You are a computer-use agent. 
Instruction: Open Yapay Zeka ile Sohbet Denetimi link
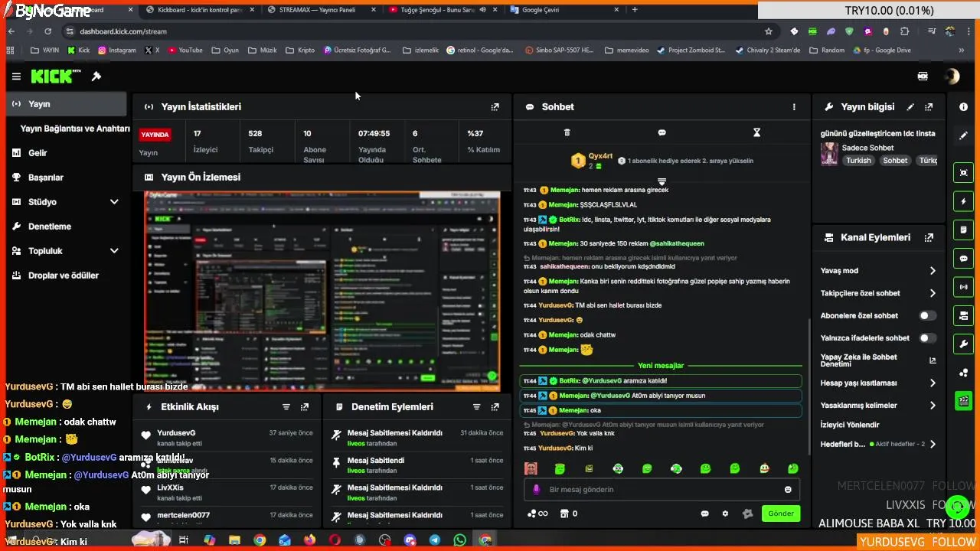(x=878, y=360)
